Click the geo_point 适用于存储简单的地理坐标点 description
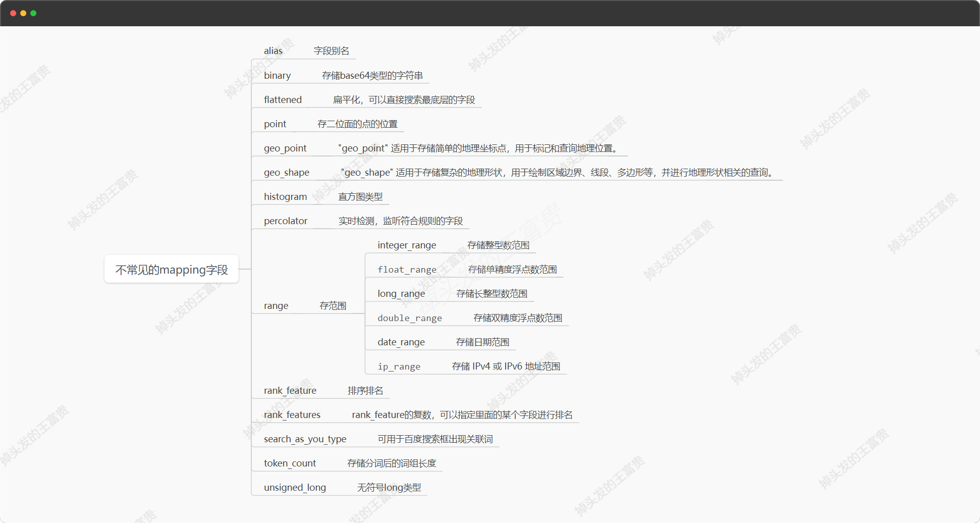Image resolution: width=980 pixels, height=523 pixels. tap(478, 148)
